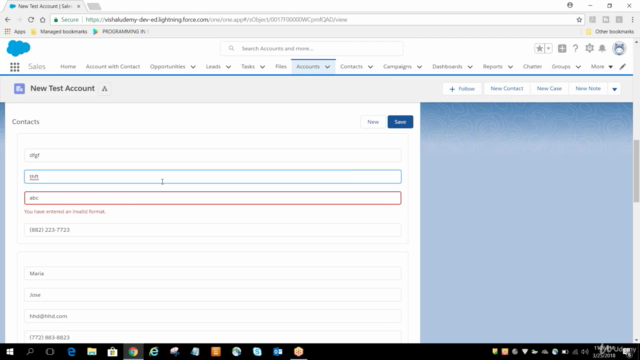Expand the Reports tab dropdown
This screenshot has width=640, height=360.
[510, 67]
